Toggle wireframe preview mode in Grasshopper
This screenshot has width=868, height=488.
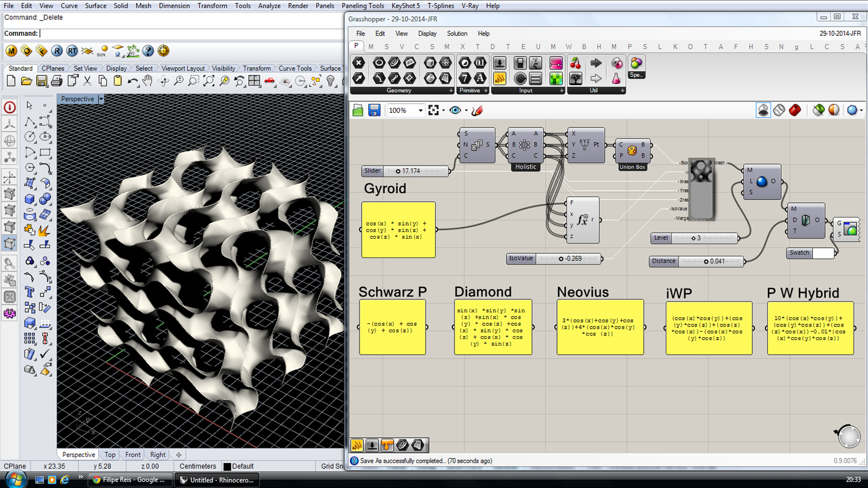tap(779, 110)
